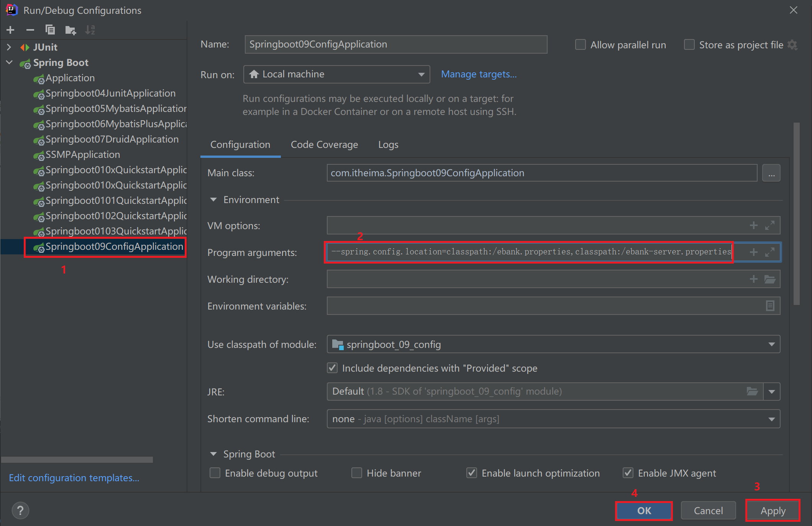Select the Application configuration
This screenshot has height=526, width=812.
pos(70,78)
